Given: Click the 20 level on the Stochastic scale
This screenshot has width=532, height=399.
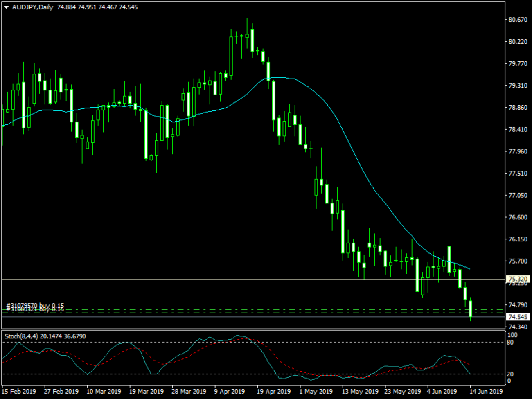Looking at the screenshot, I should click(510, 374).
